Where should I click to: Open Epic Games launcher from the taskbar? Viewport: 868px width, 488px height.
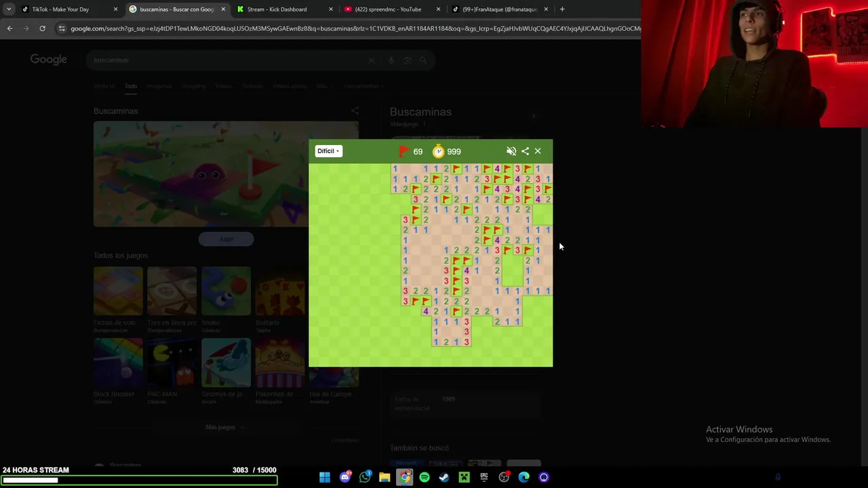484,477
